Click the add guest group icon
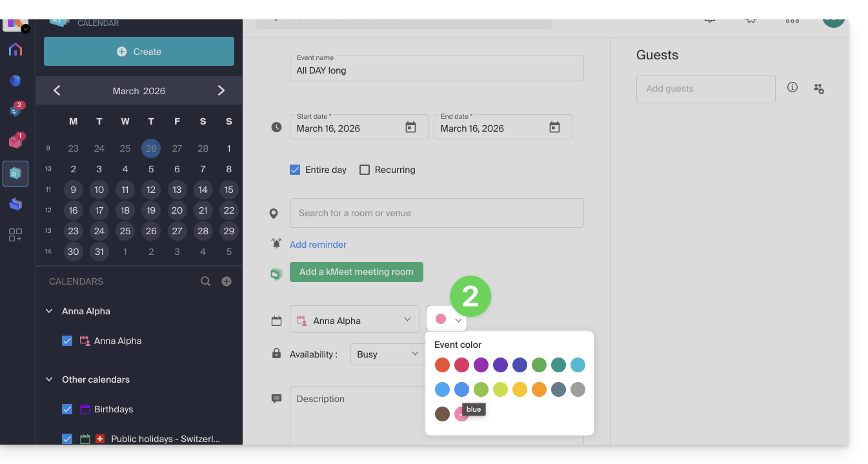Image resolution: width=868 pixels, height=464 pixels. coord(819,88)
